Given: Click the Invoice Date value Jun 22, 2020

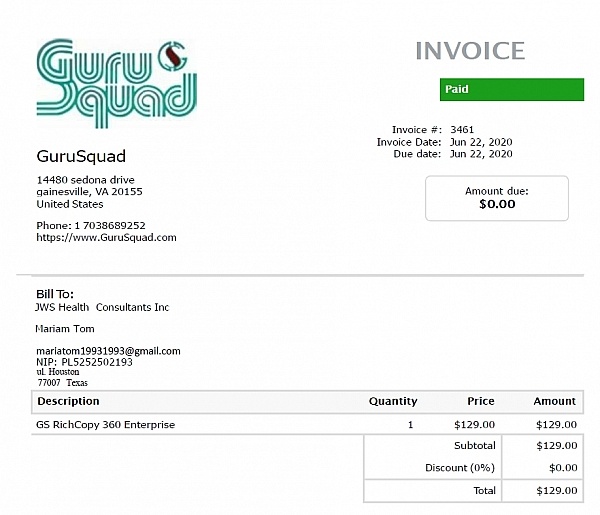Looking at the screenshot, I should point(481,142).
